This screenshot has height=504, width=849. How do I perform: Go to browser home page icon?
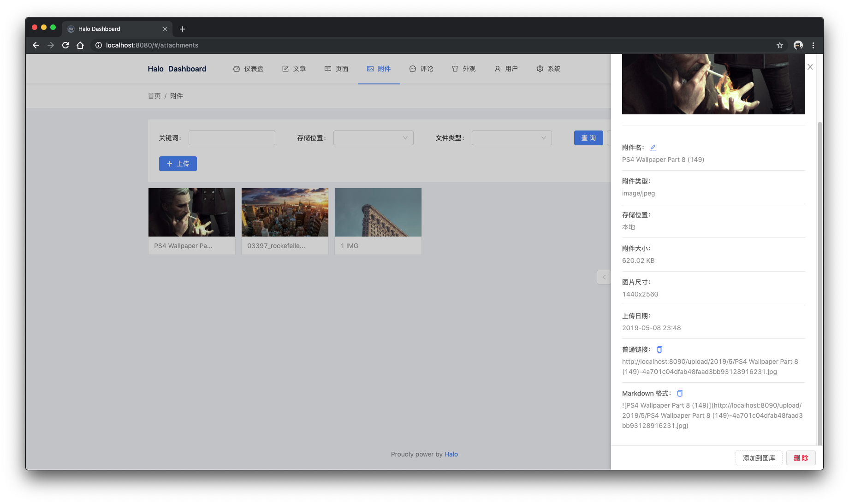(80, 45)
